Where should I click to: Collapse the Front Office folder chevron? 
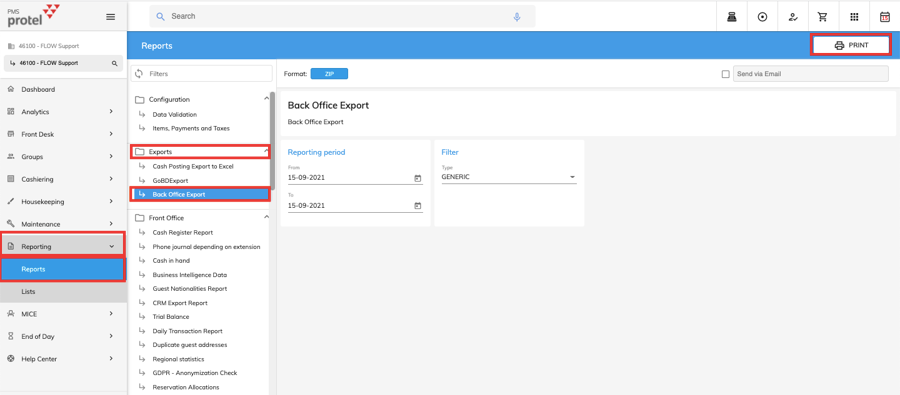click(x=266, y=217)
